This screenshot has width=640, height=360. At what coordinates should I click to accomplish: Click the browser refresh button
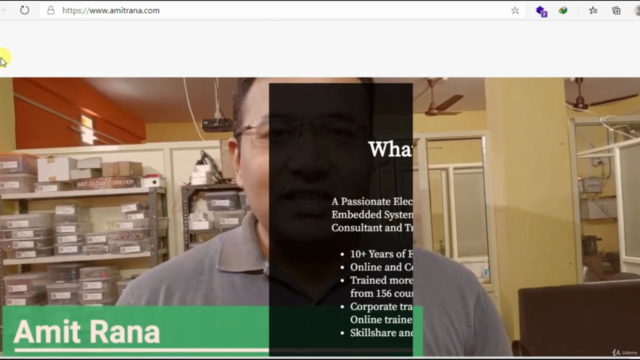point(24,10)
